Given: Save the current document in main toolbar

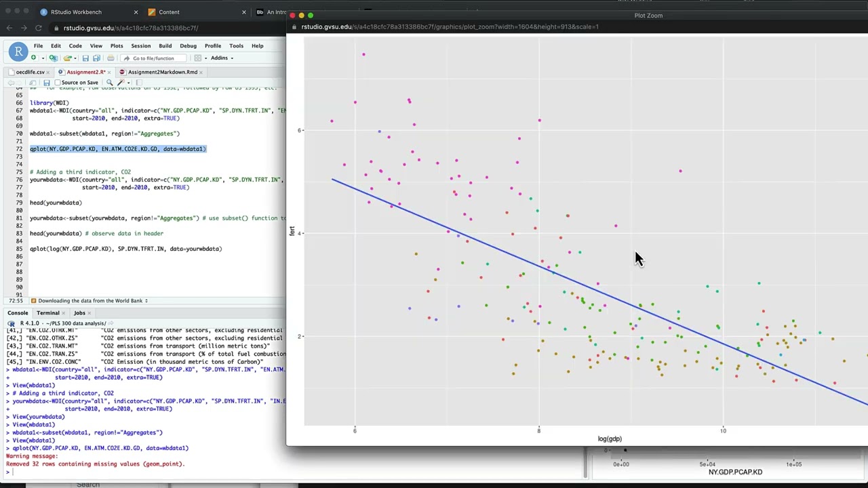Looking at the screenshot, I should (85, 58).
